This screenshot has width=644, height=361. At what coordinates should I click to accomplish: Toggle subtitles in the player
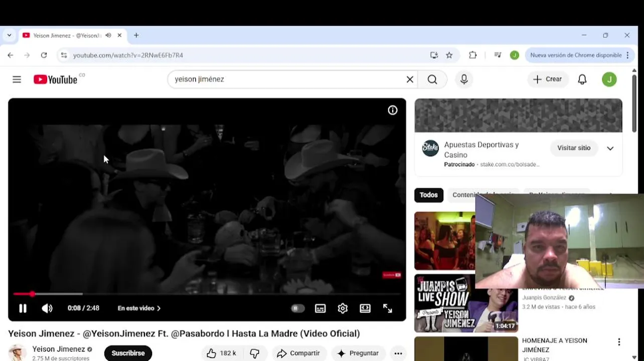[x=320, y=308]
